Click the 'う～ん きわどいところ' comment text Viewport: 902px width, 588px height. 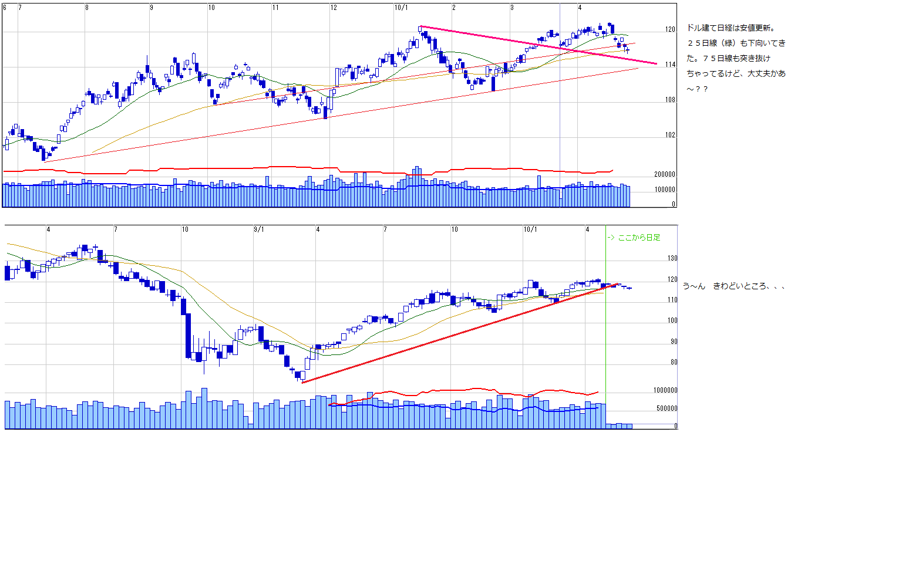point(733,286)
